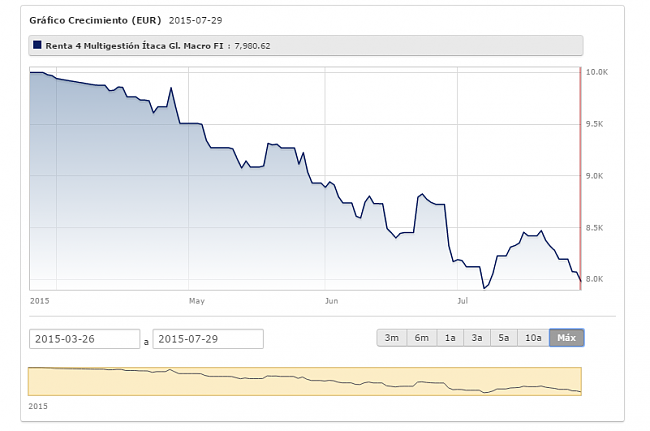Image resolution: width=650 pixels, height=431 pixels.
Task: Click the dark blue legend color square
Action: 37,46
